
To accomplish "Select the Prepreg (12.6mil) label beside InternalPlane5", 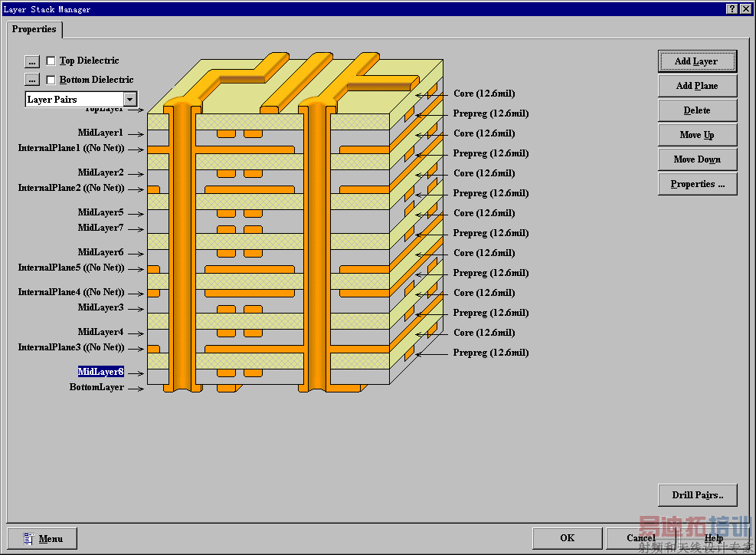I will (491, 273).
